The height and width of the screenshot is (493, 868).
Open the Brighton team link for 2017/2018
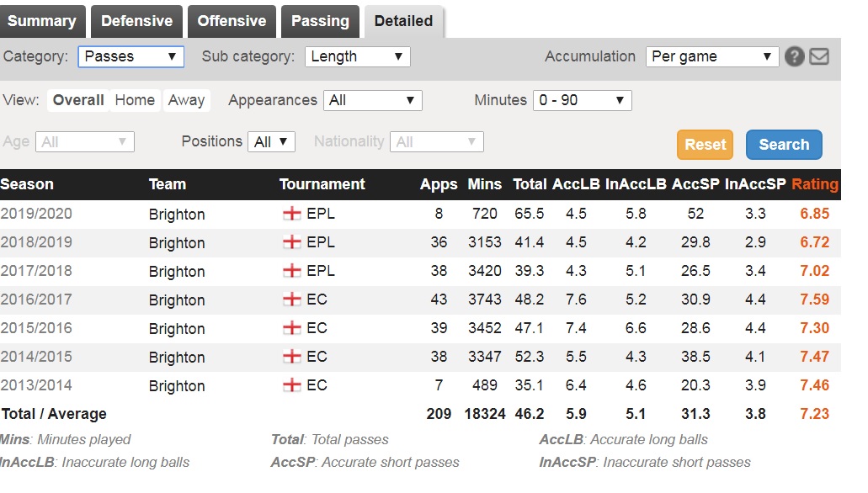click(177, 272)
